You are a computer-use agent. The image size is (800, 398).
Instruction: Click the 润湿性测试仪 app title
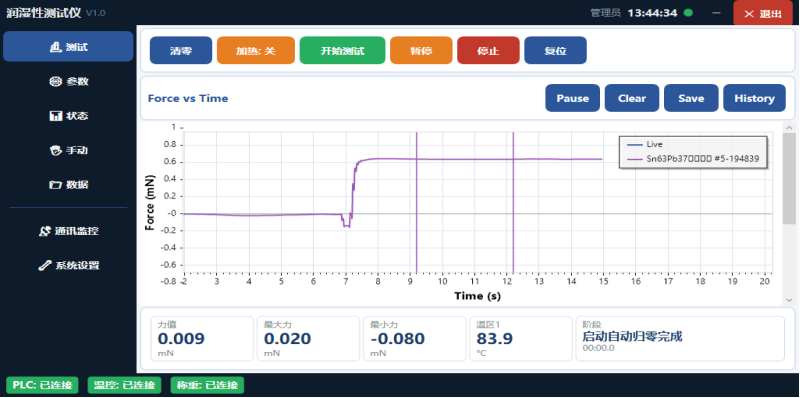pos(44,13)
